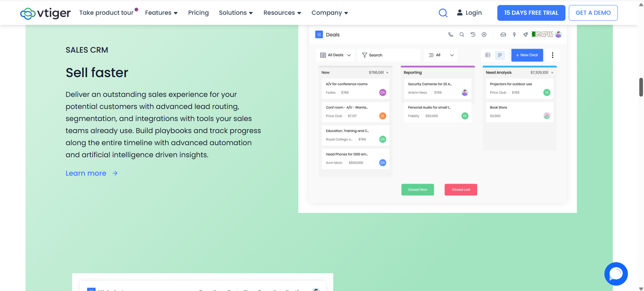
Task: Click the phone icon in Deals header
Action: coord(451,35)
